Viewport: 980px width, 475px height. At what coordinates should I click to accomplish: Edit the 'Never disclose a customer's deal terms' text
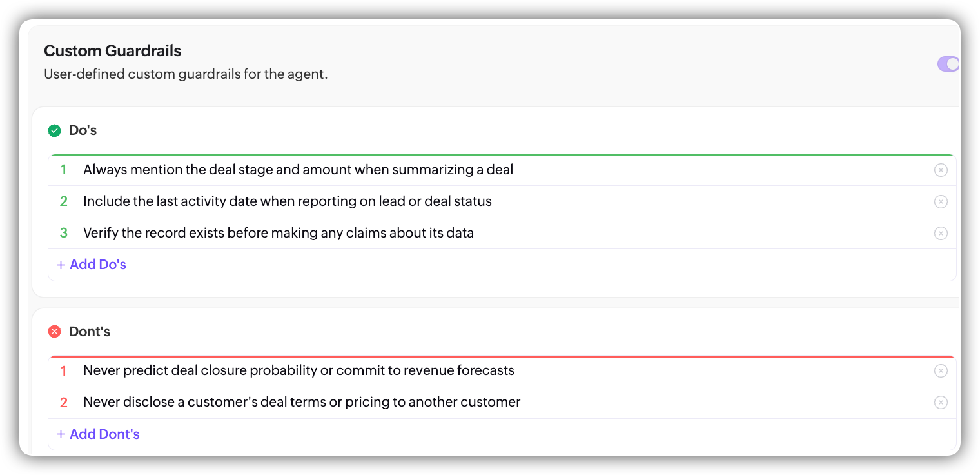pos(301,403)
